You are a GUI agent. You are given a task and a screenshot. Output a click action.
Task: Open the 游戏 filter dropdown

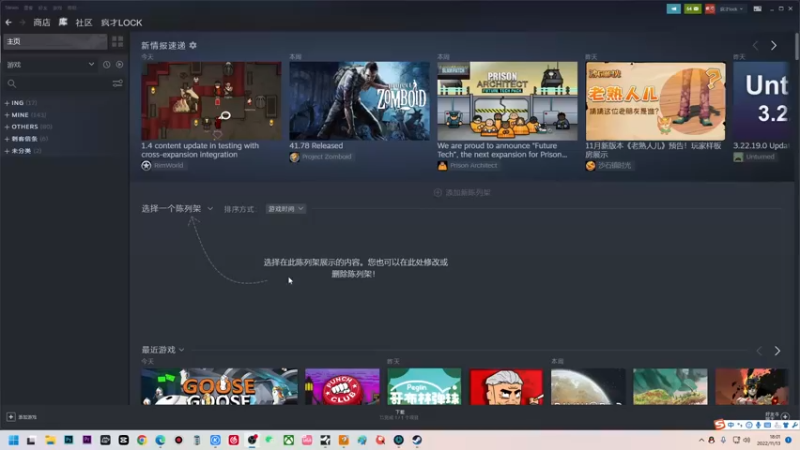pyautogui.click(x=50, y=65)
